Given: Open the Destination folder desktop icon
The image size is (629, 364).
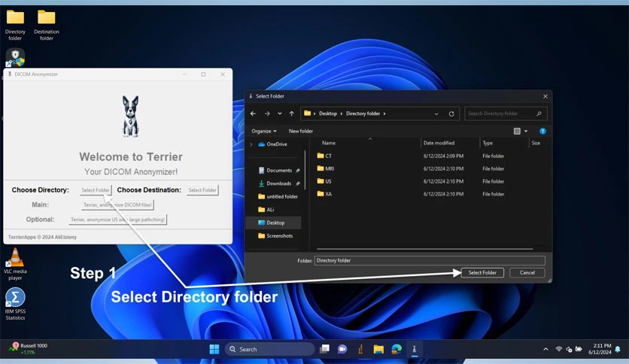Looking at the screenshot, I should 46,25.
